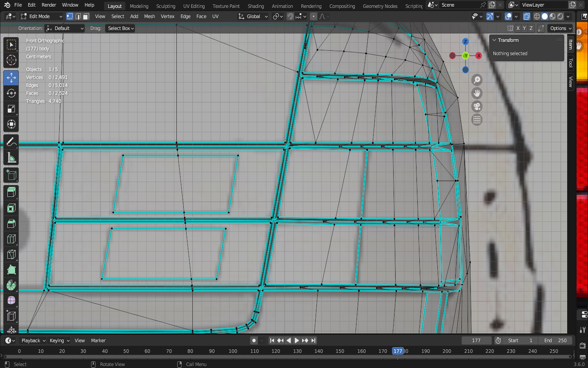Screen dimensions: 588x368
Task: Open the Keying dropdown in timeline
Action: [59, 341]
